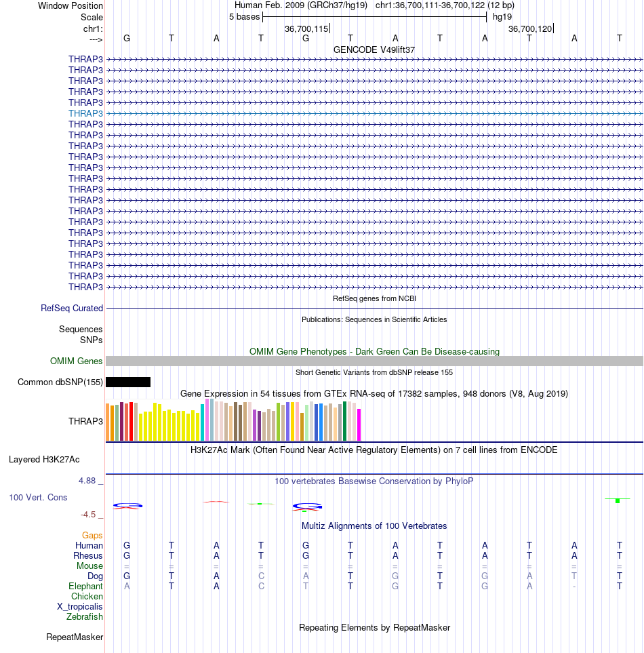Open the 'RefSeq genes from NCBI' track title
The width and height of the screenshot is (644, 653).
pyautogui.click(x=374, y=298)
